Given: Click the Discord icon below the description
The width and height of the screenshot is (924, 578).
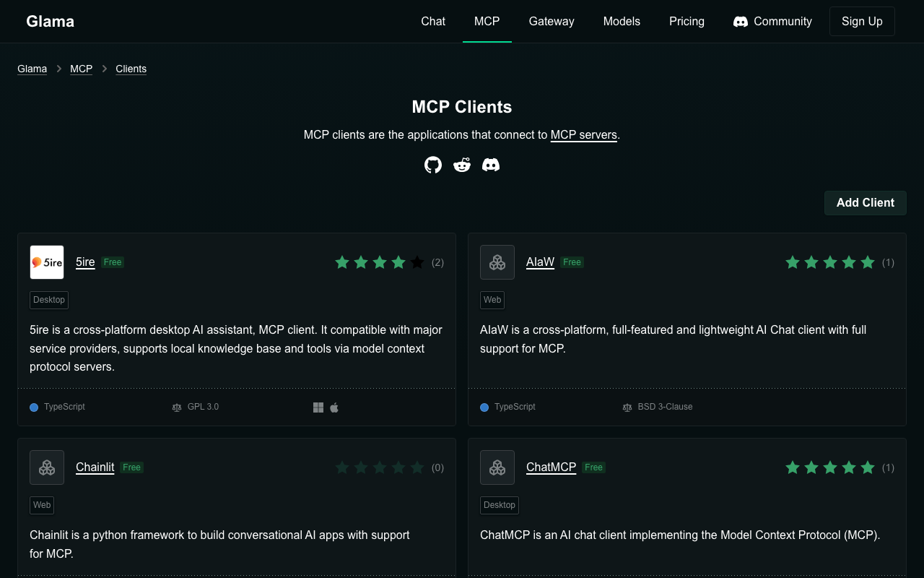Looking at the screenshot, I should 491,165.
